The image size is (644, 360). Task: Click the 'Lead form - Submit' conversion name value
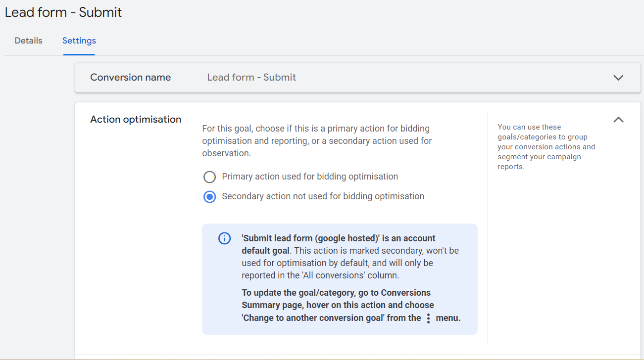251,77
